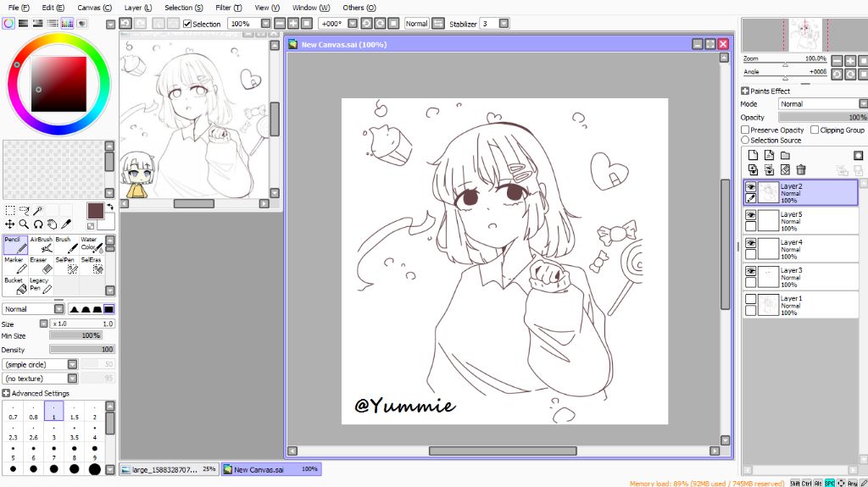Choose the SelPen tool
Screen dimensions: 868x487
click(x=66, y=265)
